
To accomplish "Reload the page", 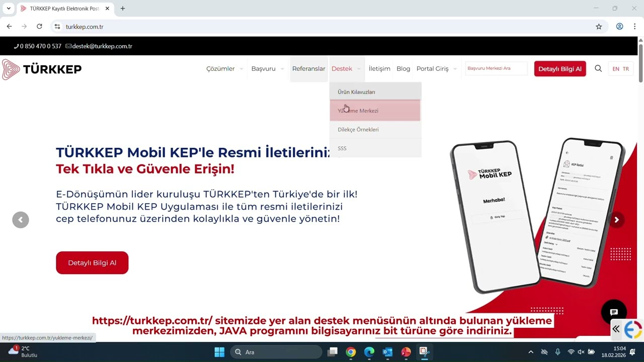I will 39,27.
